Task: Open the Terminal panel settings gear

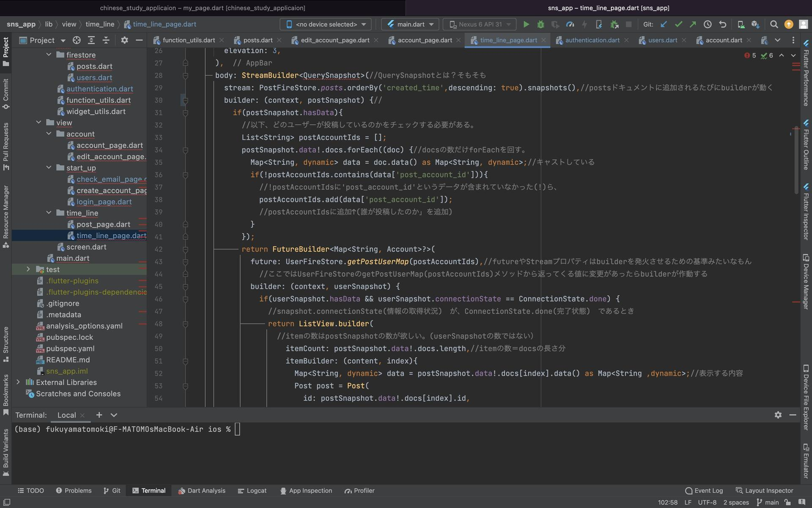Action: coord(778,415)
